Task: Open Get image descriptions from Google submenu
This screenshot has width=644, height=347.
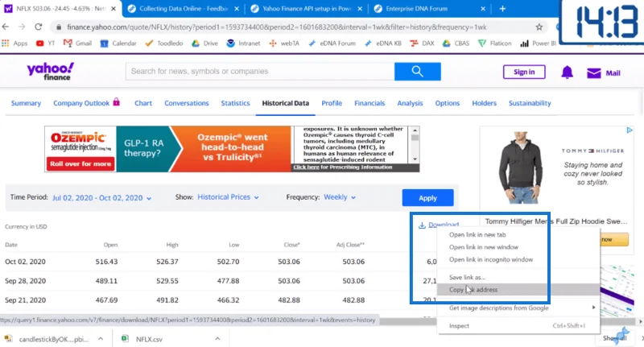Action: [x=518, y=308]
